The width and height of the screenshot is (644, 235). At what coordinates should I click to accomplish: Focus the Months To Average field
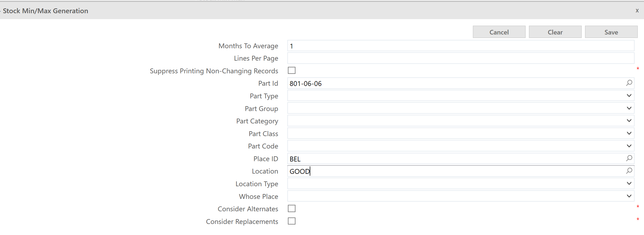tap(461, 46)
